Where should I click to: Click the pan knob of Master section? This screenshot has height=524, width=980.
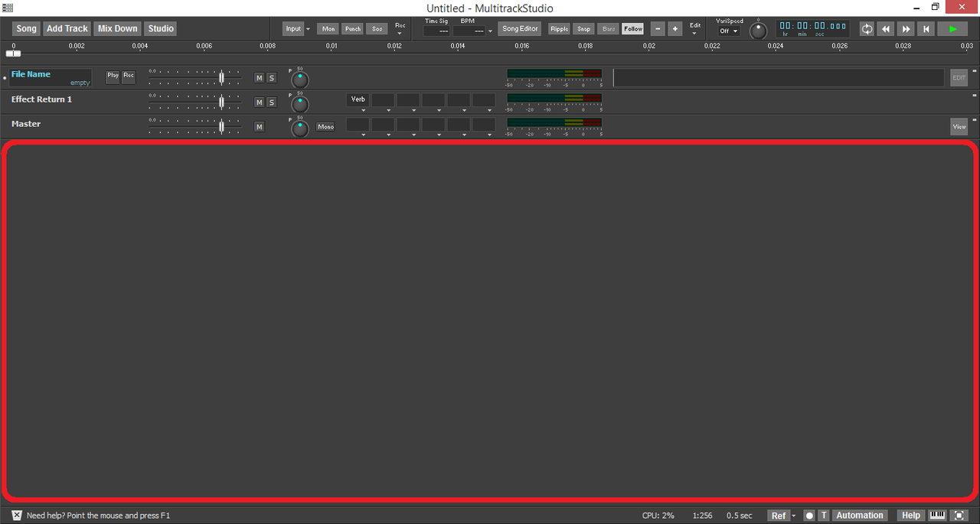(x=300, y=129)
